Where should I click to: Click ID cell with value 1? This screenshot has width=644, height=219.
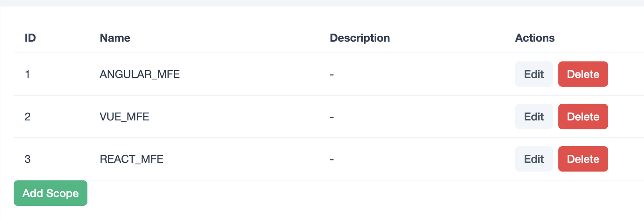(27, 74)
